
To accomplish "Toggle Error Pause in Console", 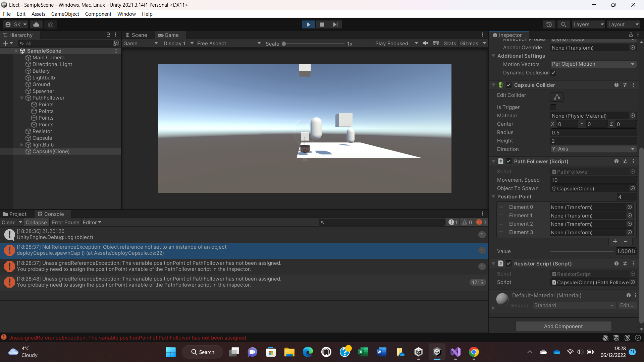I will coord(65,222).
